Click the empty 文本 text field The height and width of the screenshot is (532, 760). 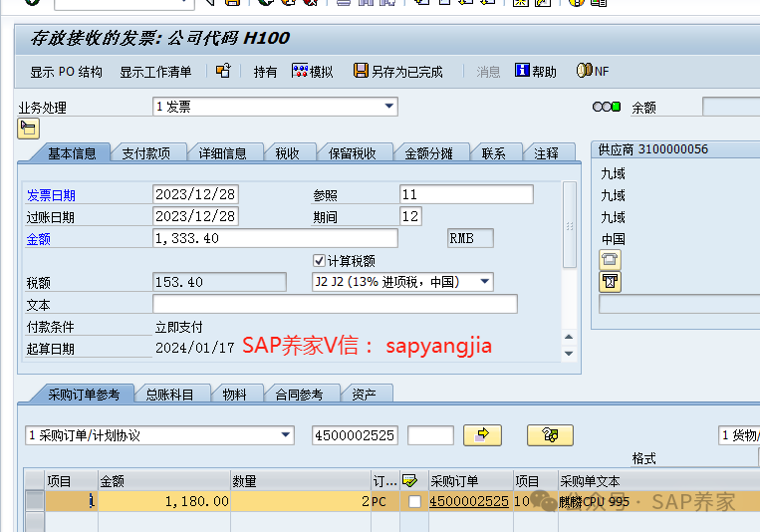[335, 304]
